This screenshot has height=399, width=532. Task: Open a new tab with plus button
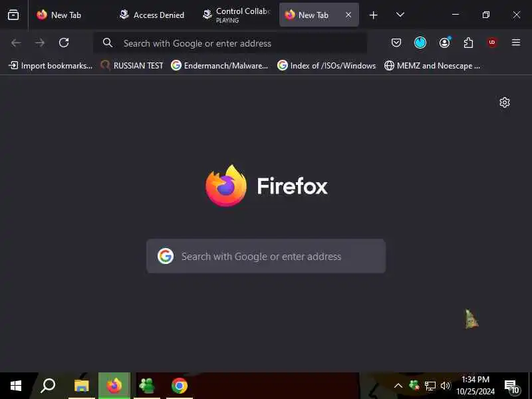[x=373, y=15]
